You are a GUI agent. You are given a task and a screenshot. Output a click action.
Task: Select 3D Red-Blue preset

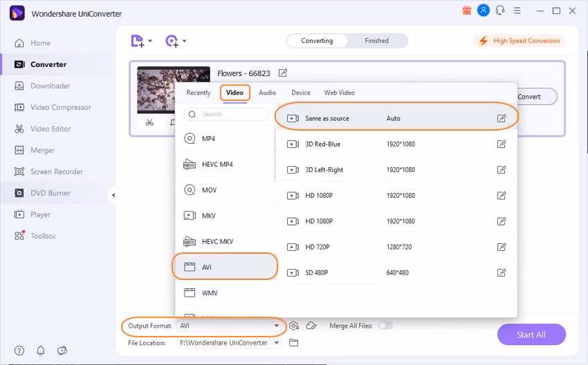tap(397, 144)
